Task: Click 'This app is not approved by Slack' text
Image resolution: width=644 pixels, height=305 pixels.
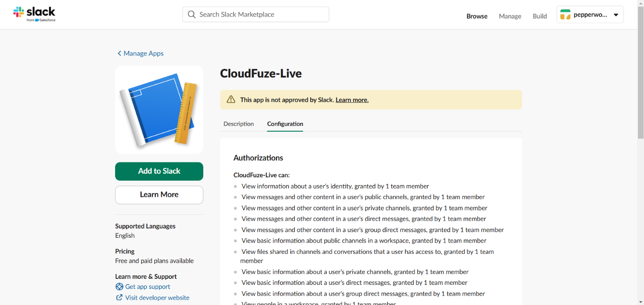Action: [x=287, y=100]
